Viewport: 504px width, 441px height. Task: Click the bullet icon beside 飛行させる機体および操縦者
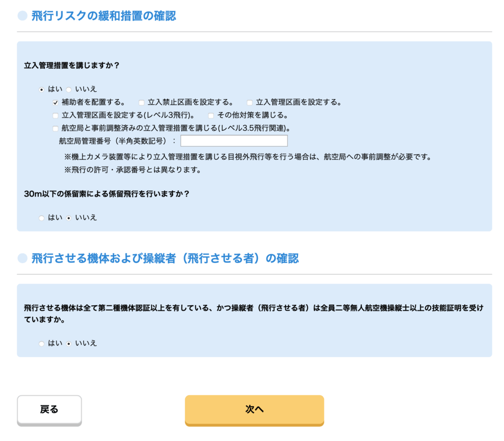pos(22,259)
